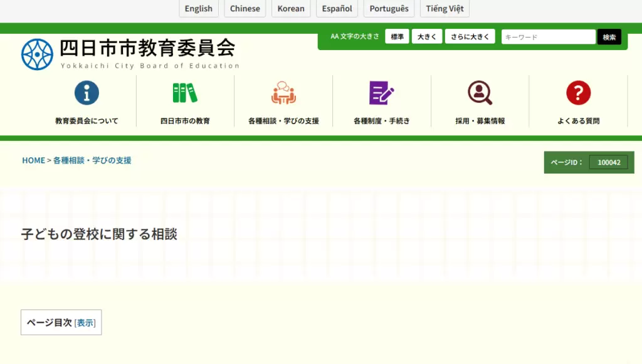Click the ページ目次 label
Image resolution: width=642 pixels, height=364 pixels.
click(50, 323)
